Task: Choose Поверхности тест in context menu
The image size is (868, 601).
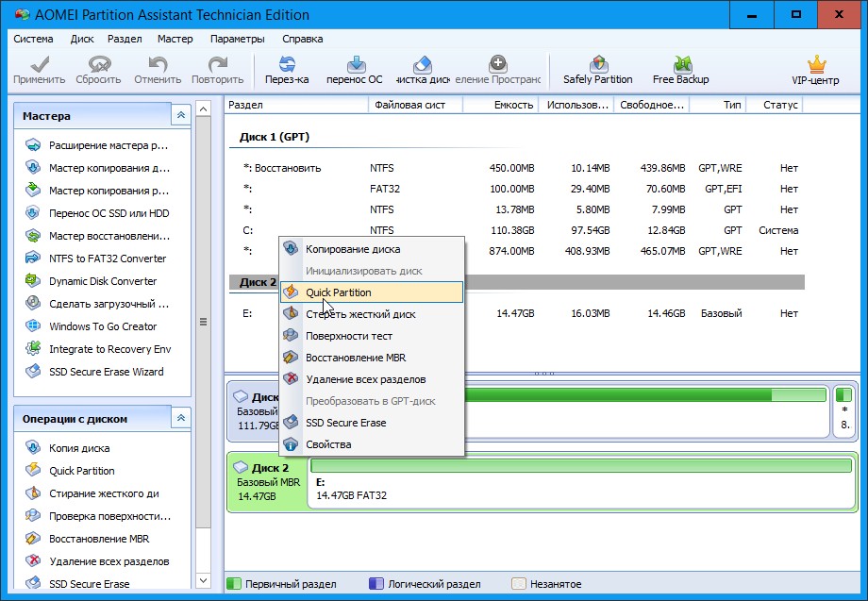Action: [x=372, y=336]
